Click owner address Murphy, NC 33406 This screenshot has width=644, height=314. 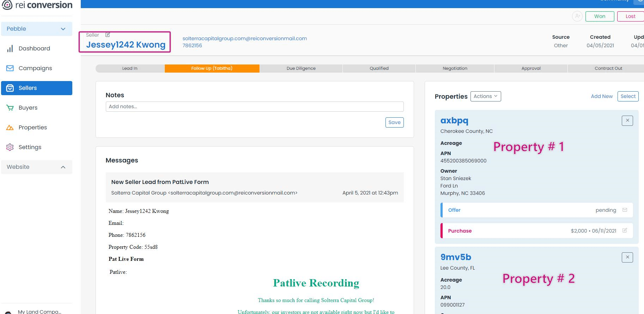[x=463, y=193]
